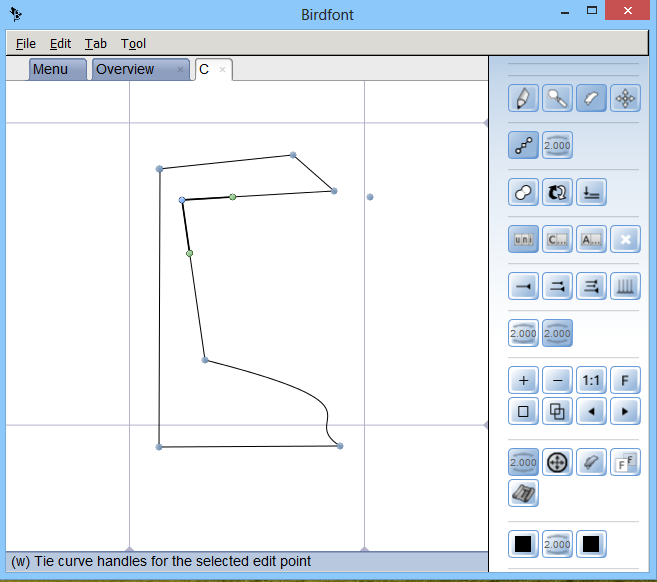Click the green curve handle on the horizontal segment

point(233,197)
